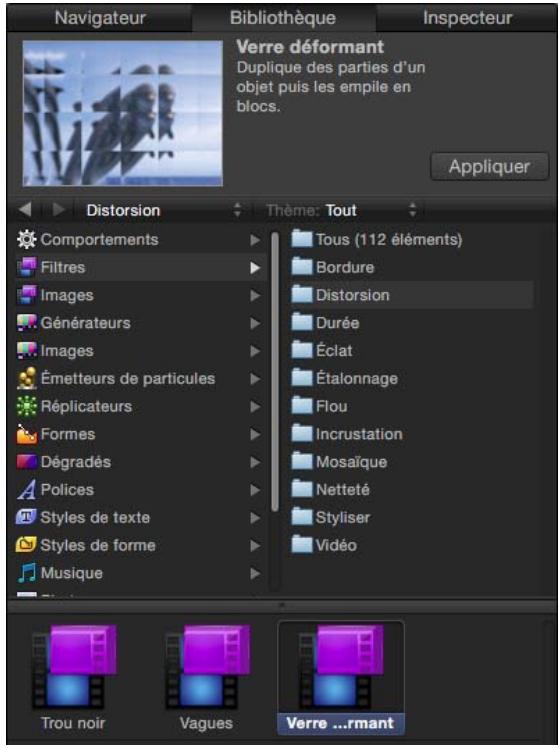Click the Dégradés gradient icon

point(26,462)
